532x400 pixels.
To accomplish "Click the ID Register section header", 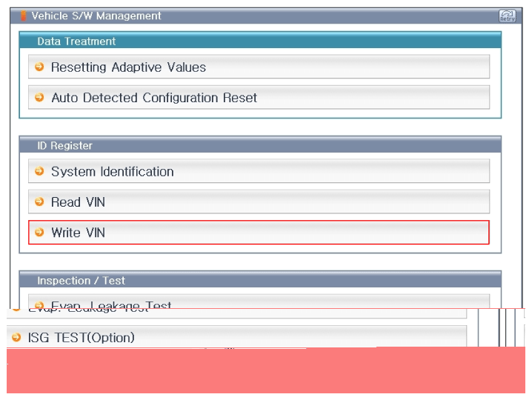I will 260,145.
